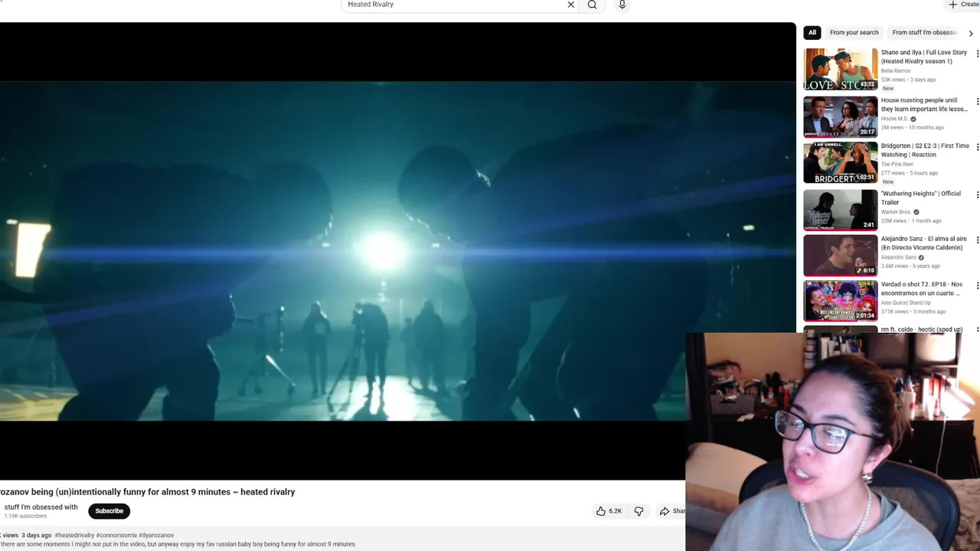Open Warner Bros. channel name

(x=896, y=212)
